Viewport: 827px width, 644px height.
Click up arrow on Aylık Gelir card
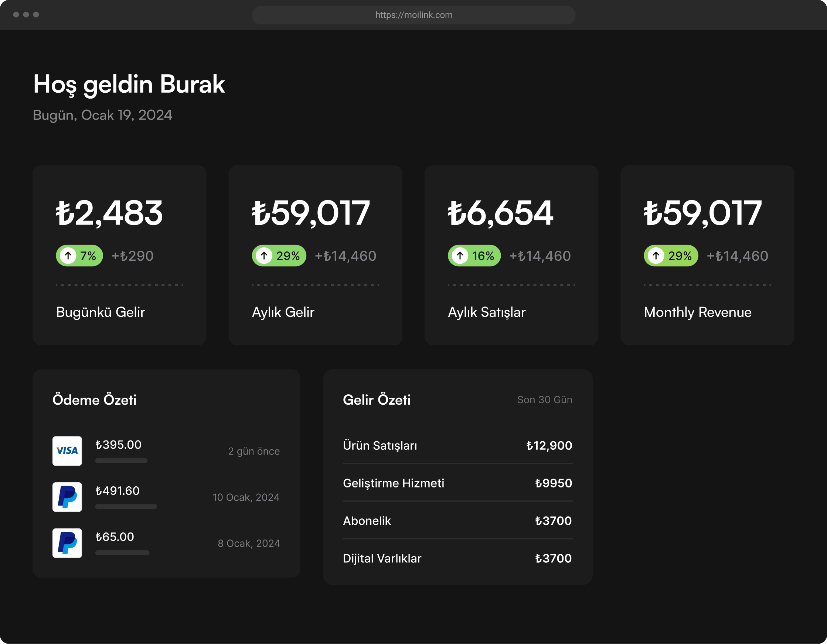tap(264, 256)
